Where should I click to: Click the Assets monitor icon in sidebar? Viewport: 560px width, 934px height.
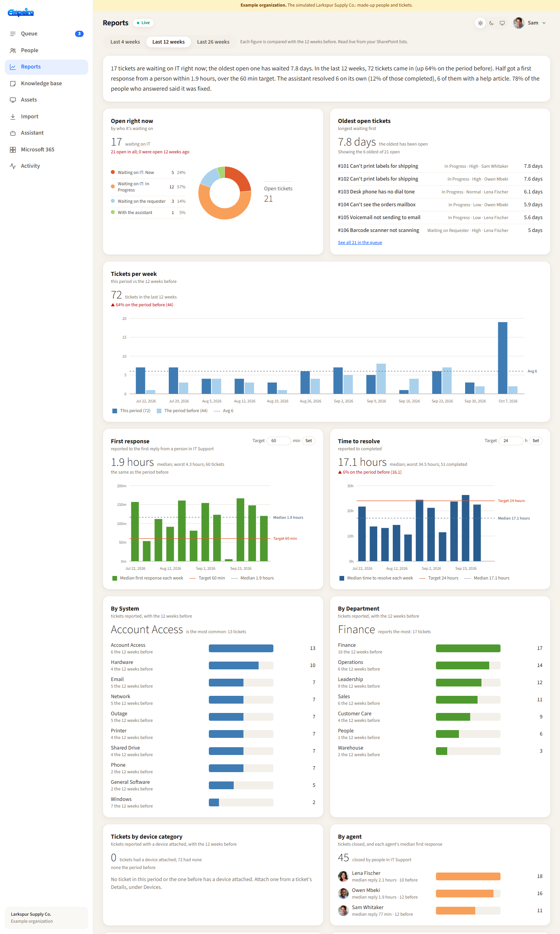pyautogui.click(x=13, y=100)
